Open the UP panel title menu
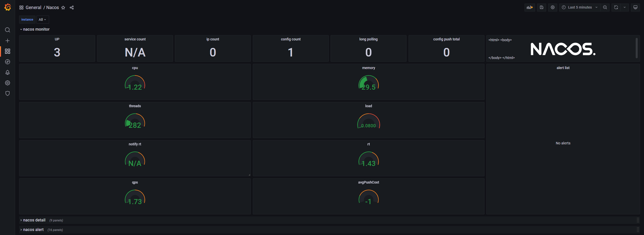 [x=57, y=39]
